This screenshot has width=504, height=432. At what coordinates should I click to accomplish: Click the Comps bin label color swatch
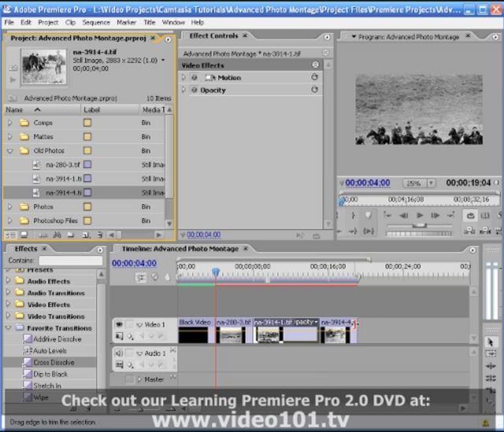[87, 123]
